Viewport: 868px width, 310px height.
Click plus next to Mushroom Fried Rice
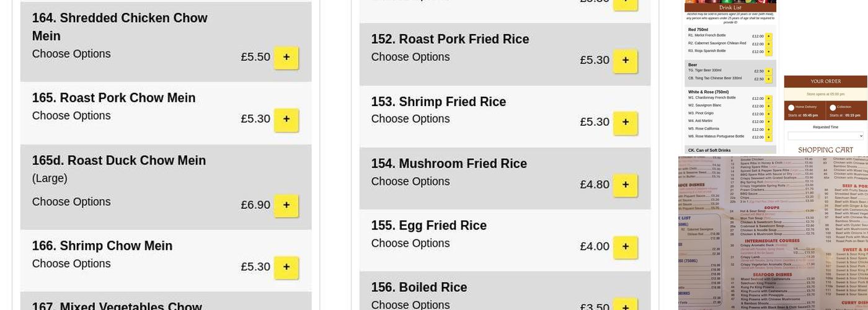coord(625,185)
